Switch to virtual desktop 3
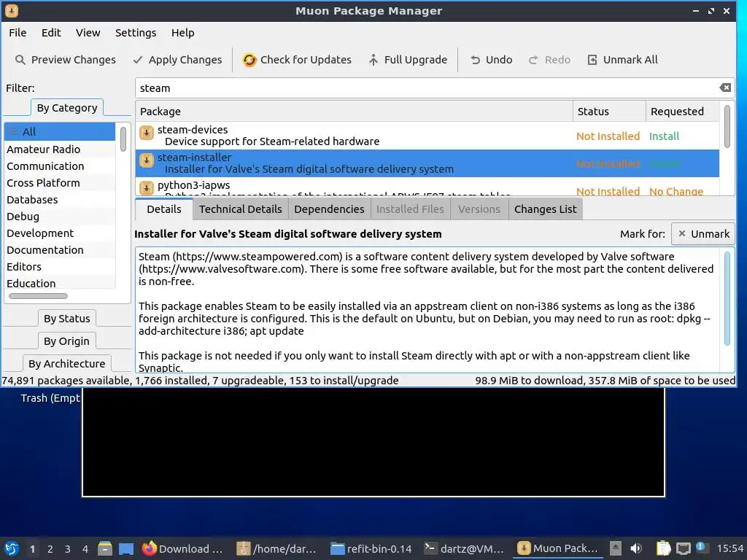This screenshot has height=560, width=747. pyautogui.click(x=67, y=548)
